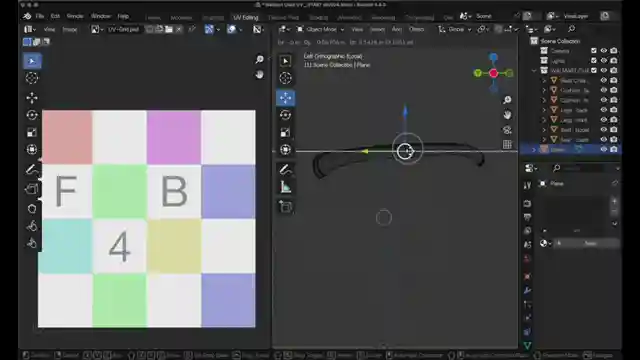640x360 pixels.
Task: Click the New material button
Action: [590, 243]
